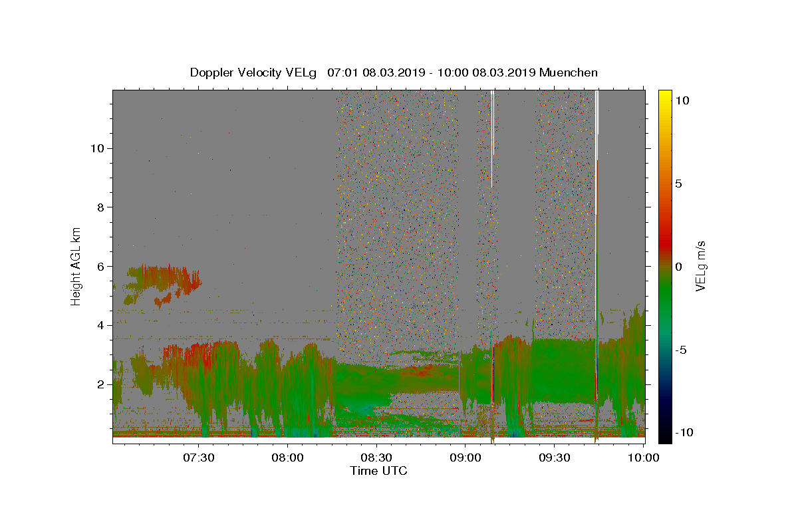
Task: Click the 'Time UTC' axis label
Action: [378, 471]
